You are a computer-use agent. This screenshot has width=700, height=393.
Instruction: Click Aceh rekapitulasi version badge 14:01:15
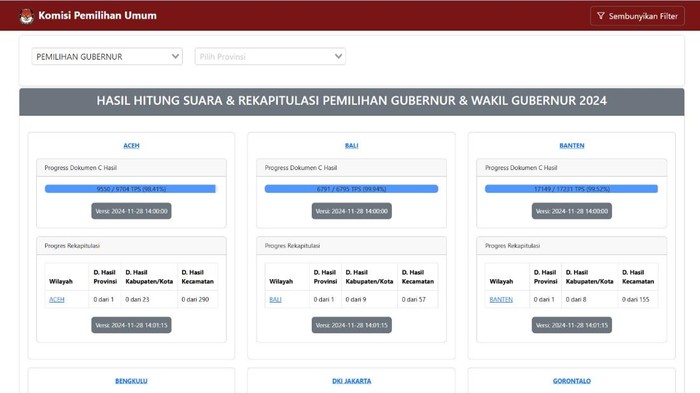(131, 325)
